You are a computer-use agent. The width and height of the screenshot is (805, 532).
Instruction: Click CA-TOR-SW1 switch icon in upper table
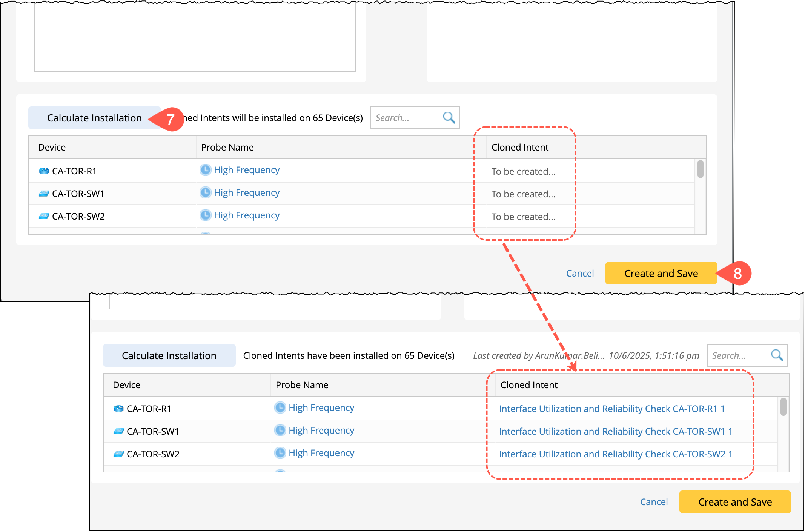coord(44,194)
